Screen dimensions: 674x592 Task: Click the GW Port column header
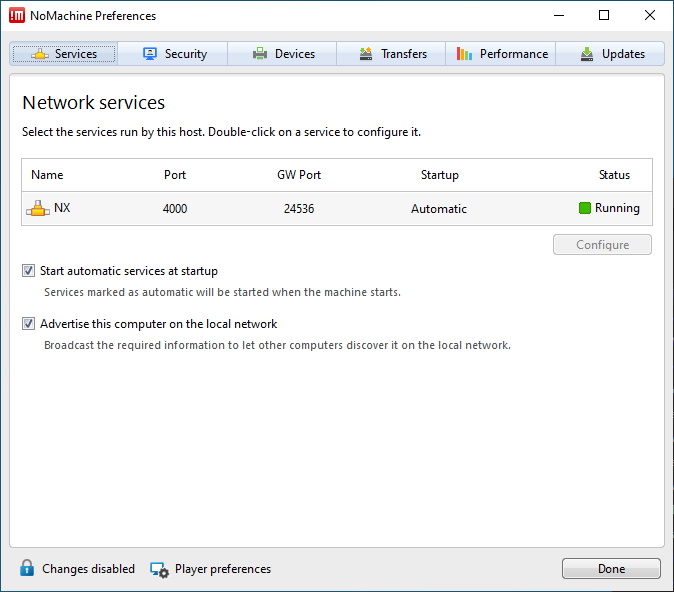tap(299, 175)
